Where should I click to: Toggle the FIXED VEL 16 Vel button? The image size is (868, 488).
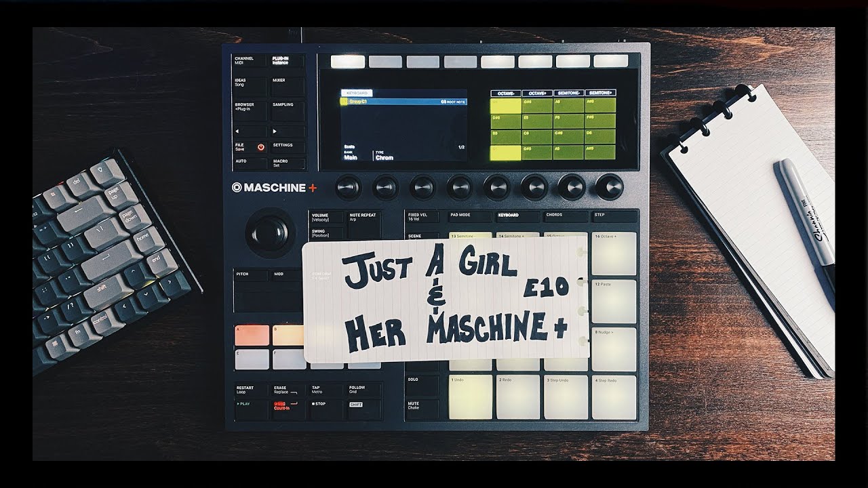423,217
